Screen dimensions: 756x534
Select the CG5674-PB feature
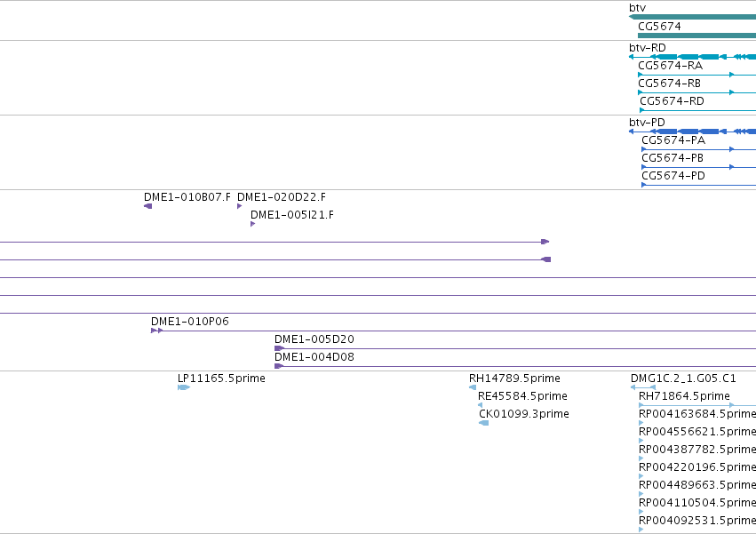pyautogui.click(x=698, y=167)
